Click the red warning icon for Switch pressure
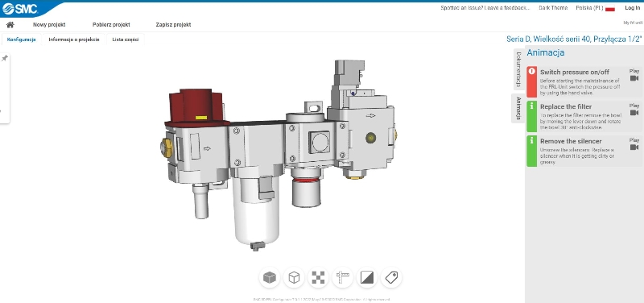The height and width of the screenshot is (303, 644). click(x=532, y=71)
